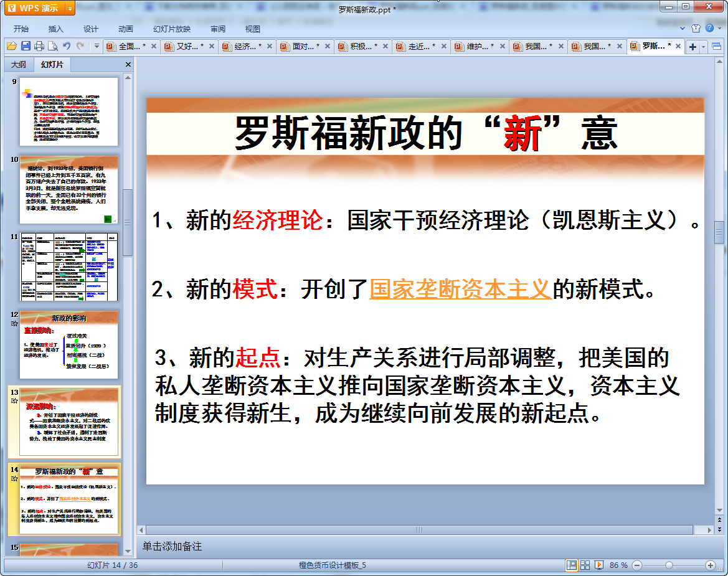The width and height of the screenshot is (728, 576).
Task: Switch to Slide Sorter view icon
Action: coord(585,565)
